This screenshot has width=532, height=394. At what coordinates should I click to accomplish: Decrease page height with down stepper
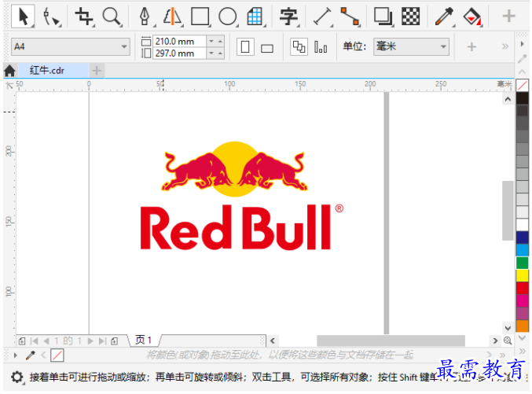[211, 53]
